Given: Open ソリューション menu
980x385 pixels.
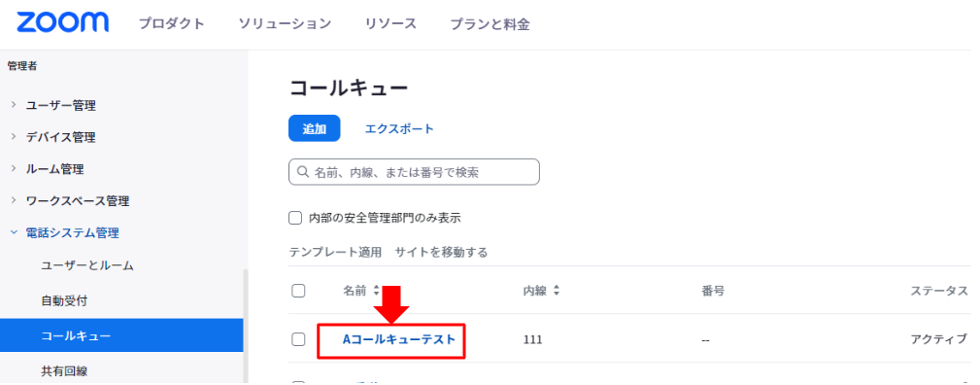Looking at the screenshot, I should (285, 24).
